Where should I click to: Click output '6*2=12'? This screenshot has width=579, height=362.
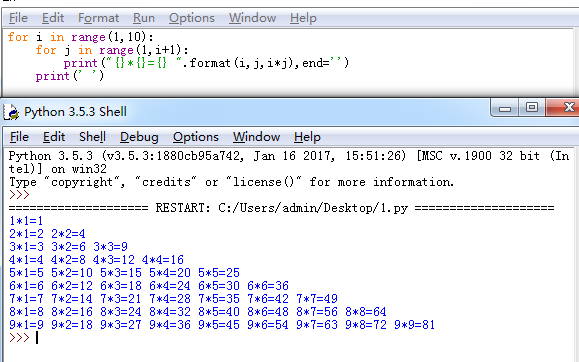point(72,286)
